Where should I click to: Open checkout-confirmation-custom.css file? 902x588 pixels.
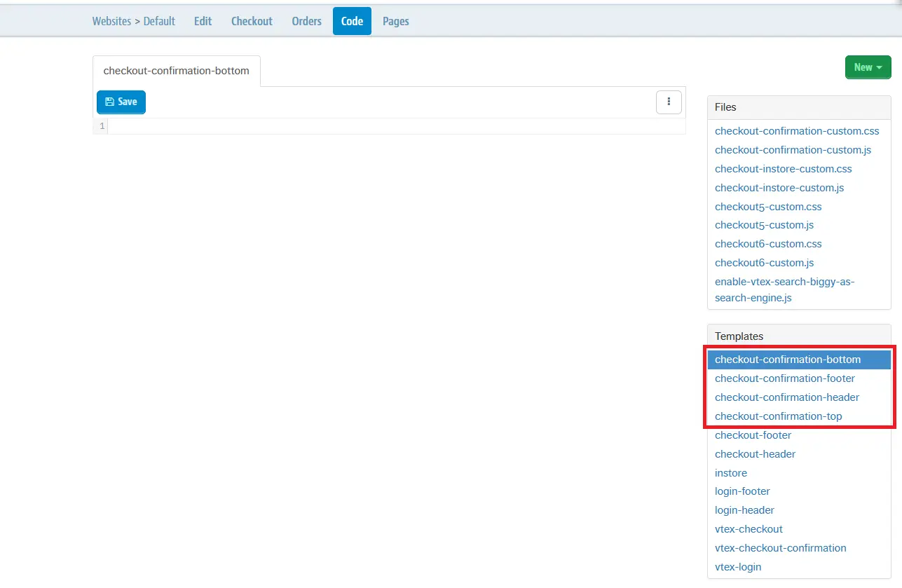click(796, 131)
